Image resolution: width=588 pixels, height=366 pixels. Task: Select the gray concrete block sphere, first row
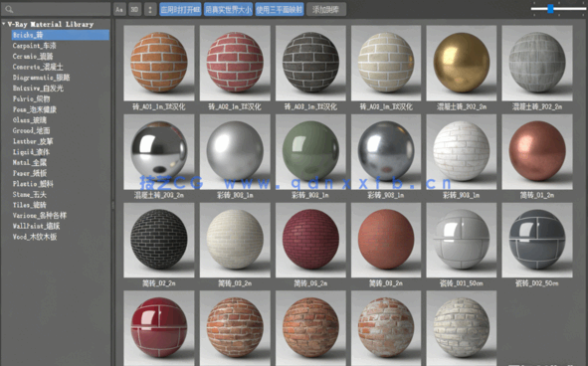[x=537, y=63]
